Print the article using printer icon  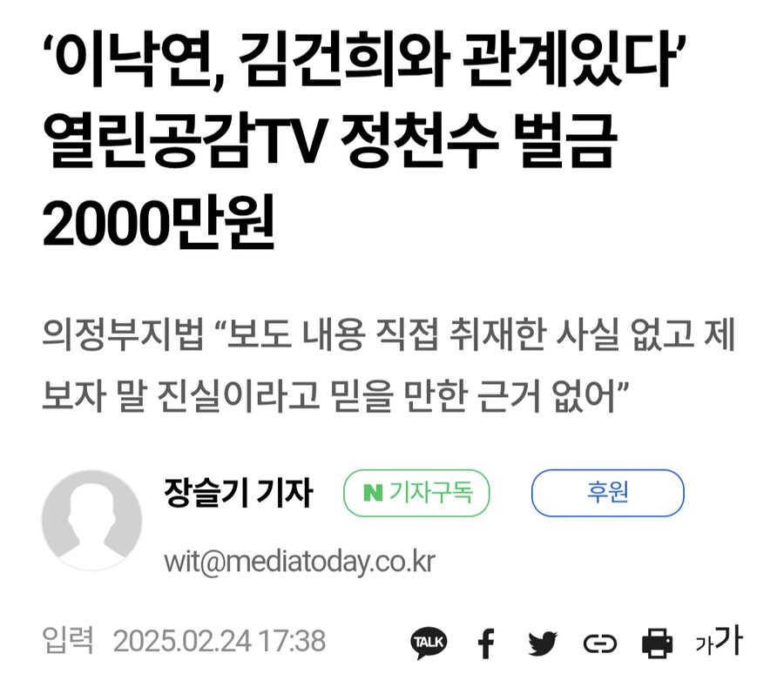tap(657, 643)
